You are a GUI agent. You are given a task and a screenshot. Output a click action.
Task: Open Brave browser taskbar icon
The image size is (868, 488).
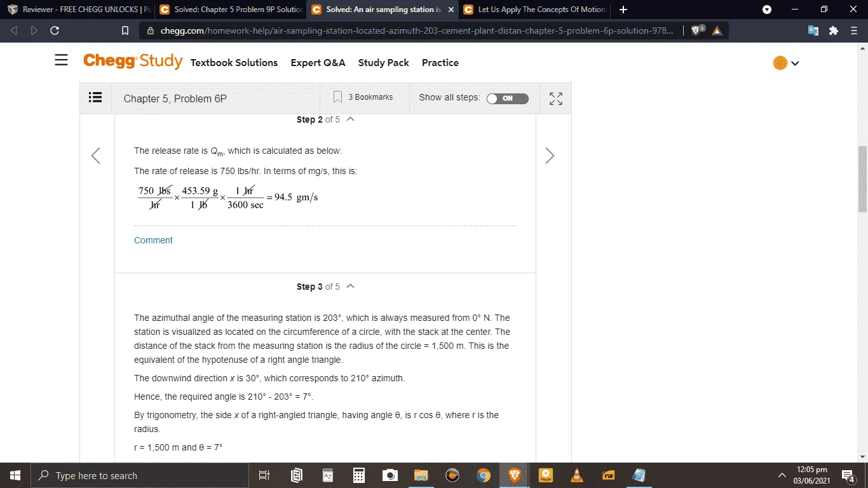pos(514,475)
